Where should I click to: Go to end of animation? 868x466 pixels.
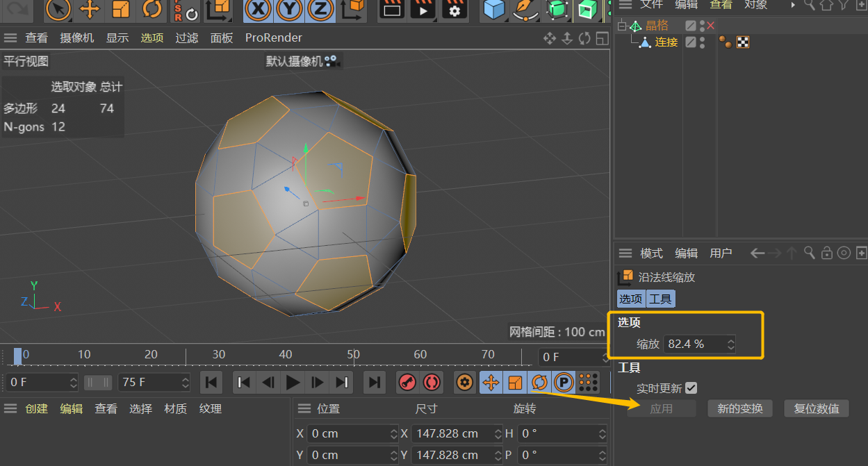click(375, 382)
